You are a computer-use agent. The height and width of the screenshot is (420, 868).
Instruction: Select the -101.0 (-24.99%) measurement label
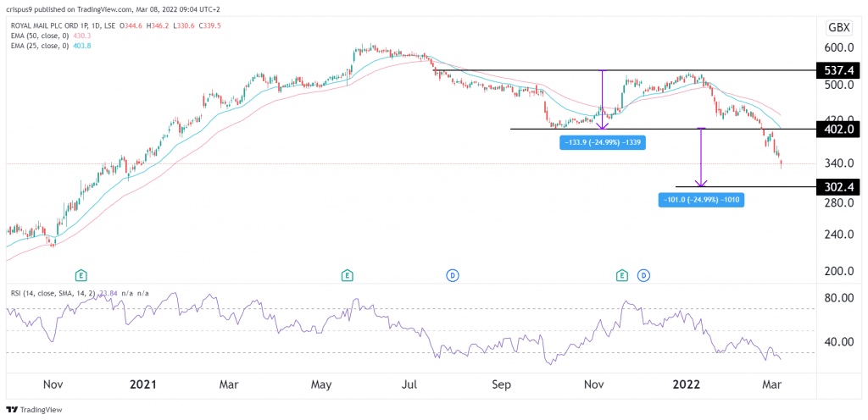click(701, 200)
